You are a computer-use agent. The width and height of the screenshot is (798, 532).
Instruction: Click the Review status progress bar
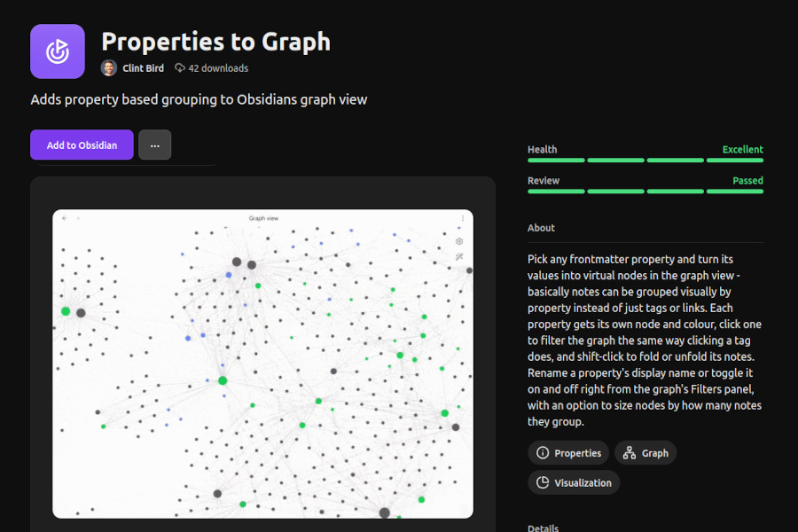click(645, 192)
